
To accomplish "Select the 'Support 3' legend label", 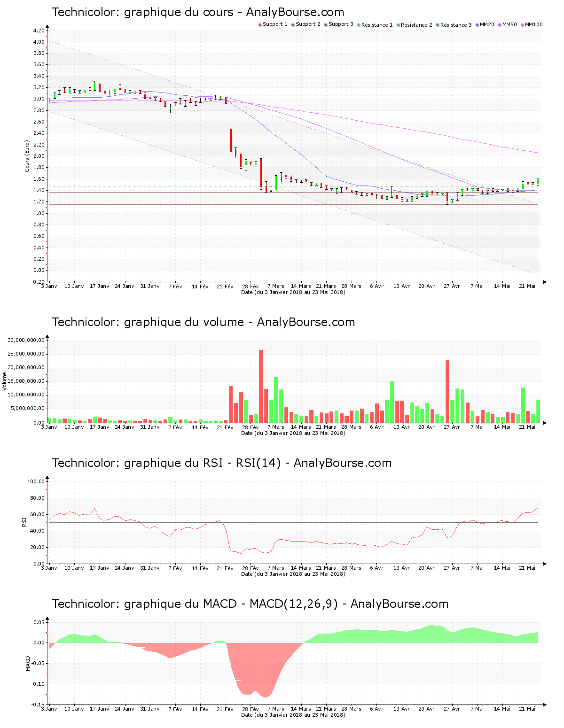I will coord(341,24).
